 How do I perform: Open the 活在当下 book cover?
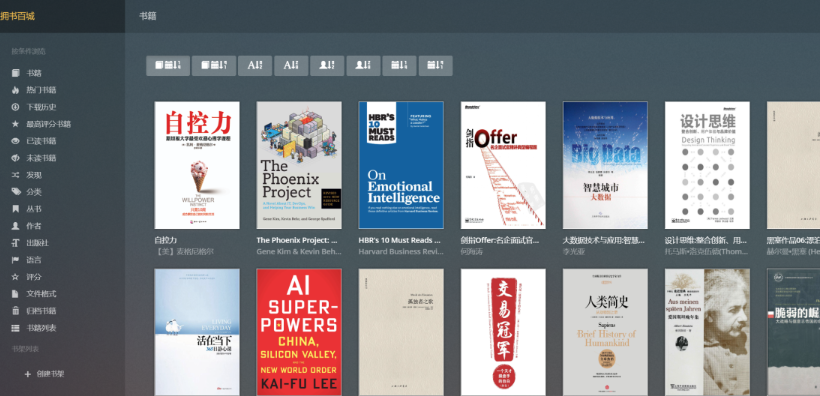(197, 332)
